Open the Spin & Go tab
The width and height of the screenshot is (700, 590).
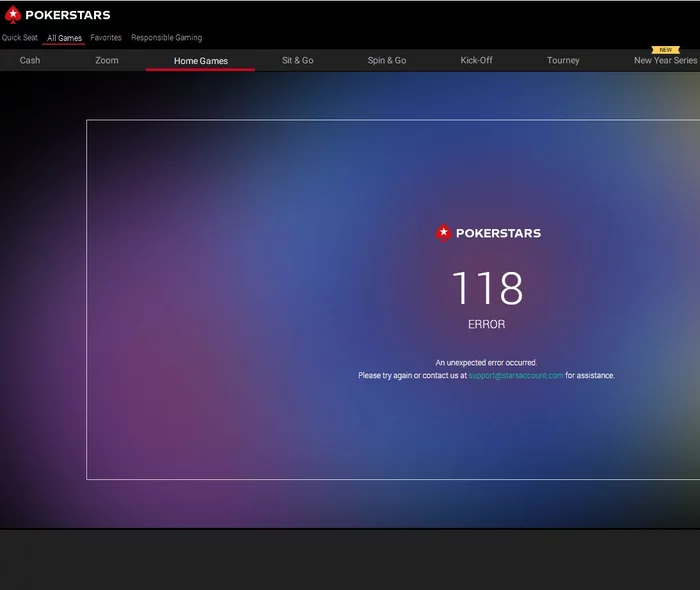pos(387,60)
